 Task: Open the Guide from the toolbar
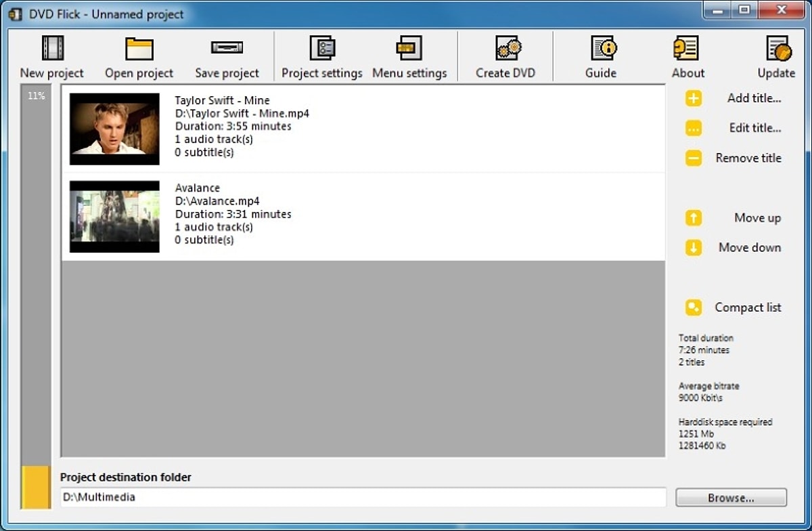(x=601, y=49)
